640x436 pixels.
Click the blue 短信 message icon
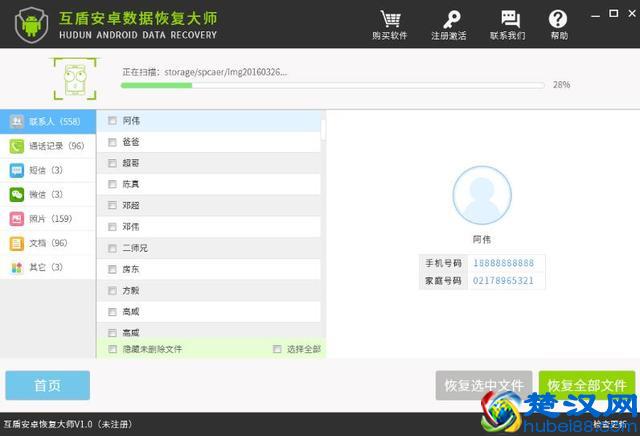pos(17,170)
